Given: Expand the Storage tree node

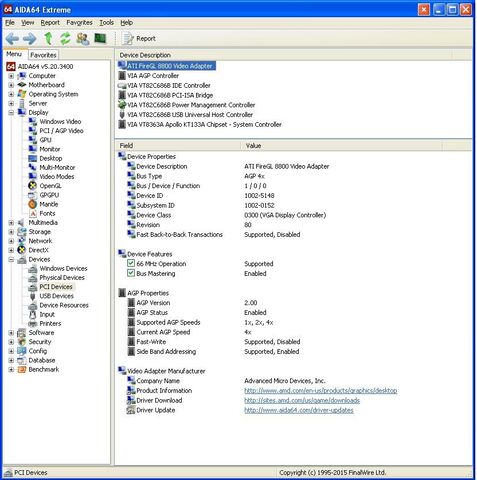Looking at the screenshot, I should [11, 232].
